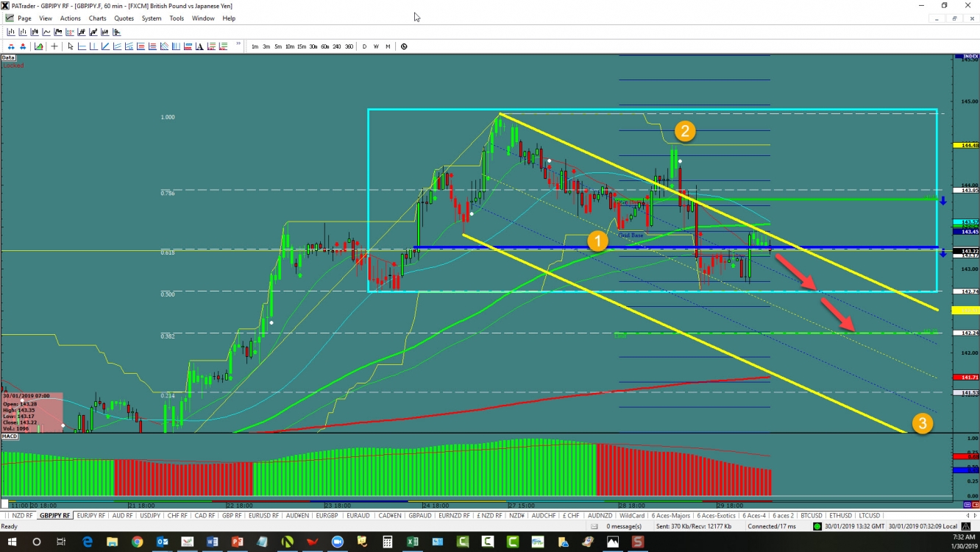
Task: Switch chart to 5m timeframe
Action: (278, 46)
